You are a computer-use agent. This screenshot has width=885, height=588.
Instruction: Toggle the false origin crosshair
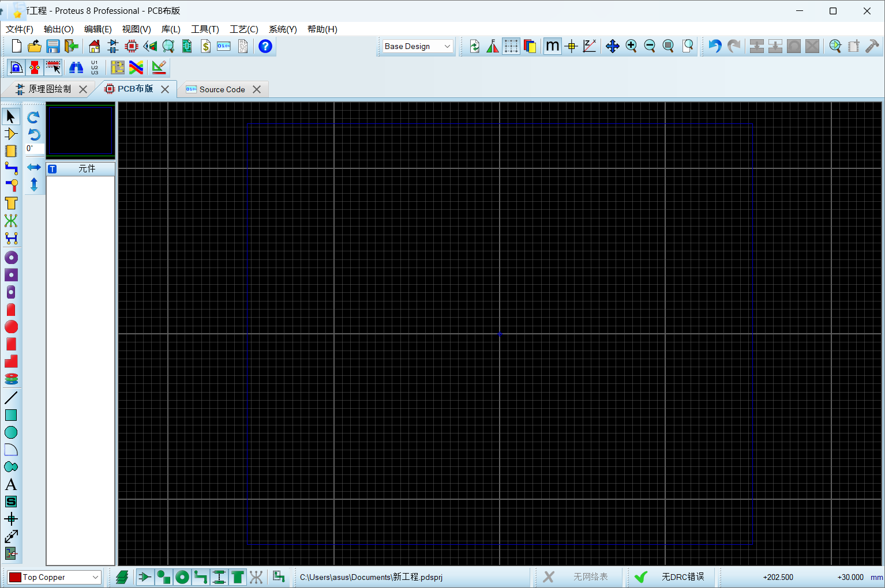pos(571,46)
